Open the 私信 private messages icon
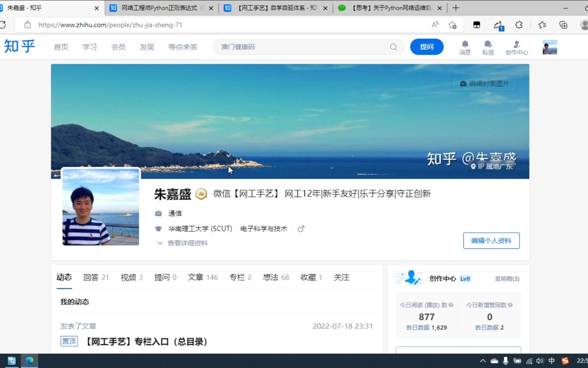Image resolution: width=588 pixels, height=368 pixels. [488, 47]
